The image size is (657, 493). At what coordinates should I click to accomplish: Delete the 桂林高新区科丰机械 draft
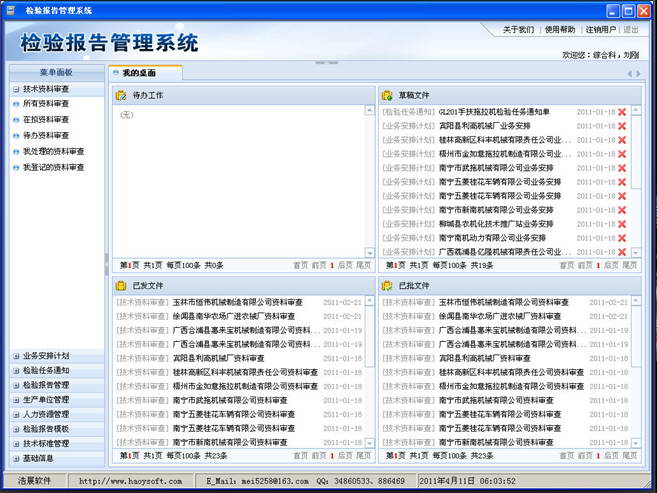coord(622,140)
